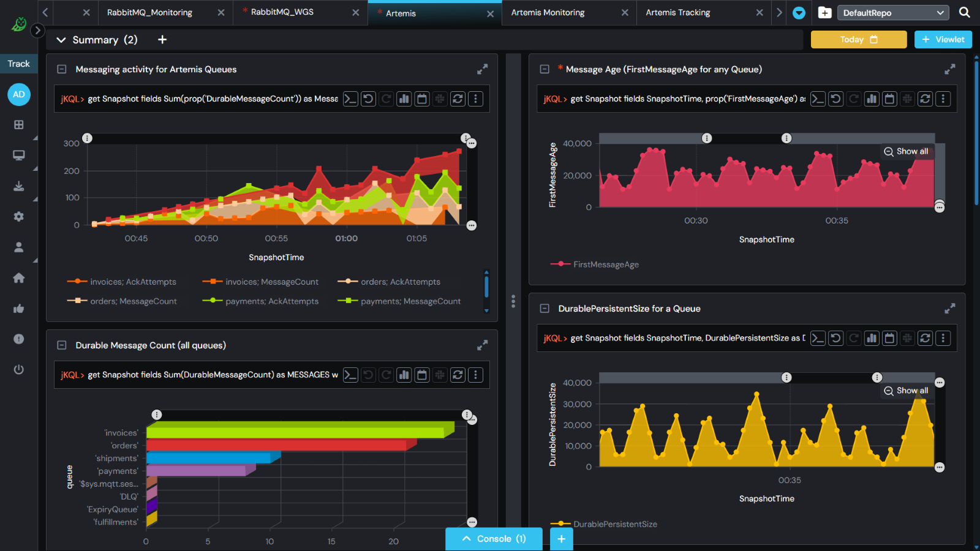Toggle invoices; AckAttempts legend series

121,282
